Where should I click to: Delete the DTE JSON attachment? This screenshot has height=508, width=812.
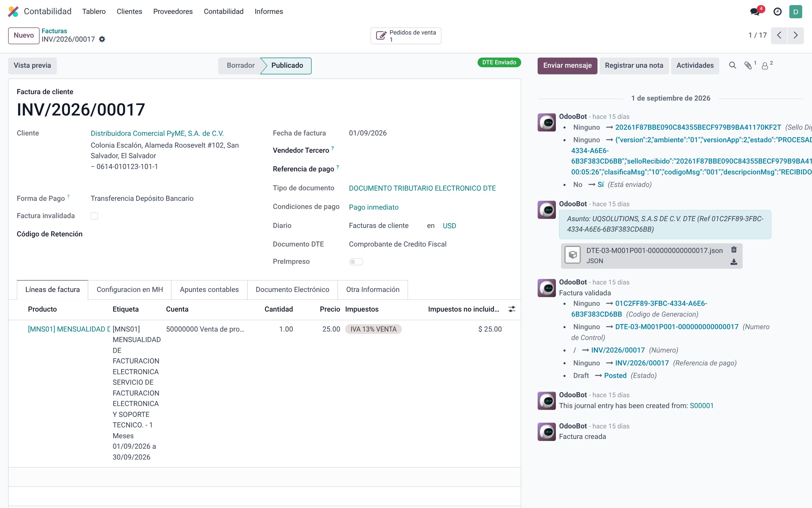point(734,250)
